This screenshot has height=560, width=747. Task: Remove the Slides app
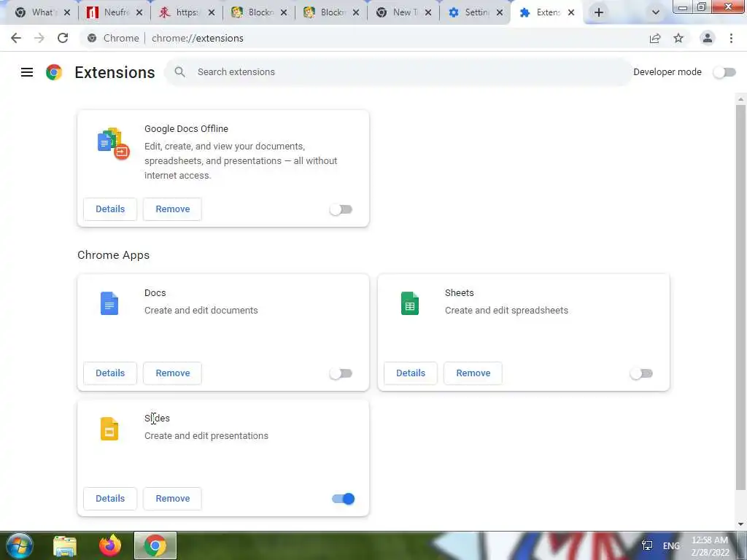click(172, 498)
